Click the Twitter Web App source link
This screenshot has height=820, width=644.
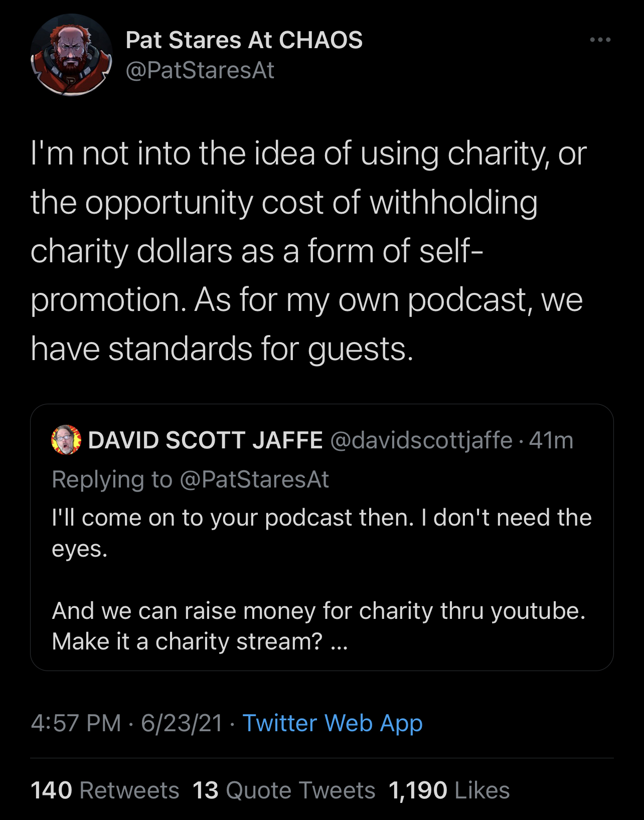[x=333, y=723]
